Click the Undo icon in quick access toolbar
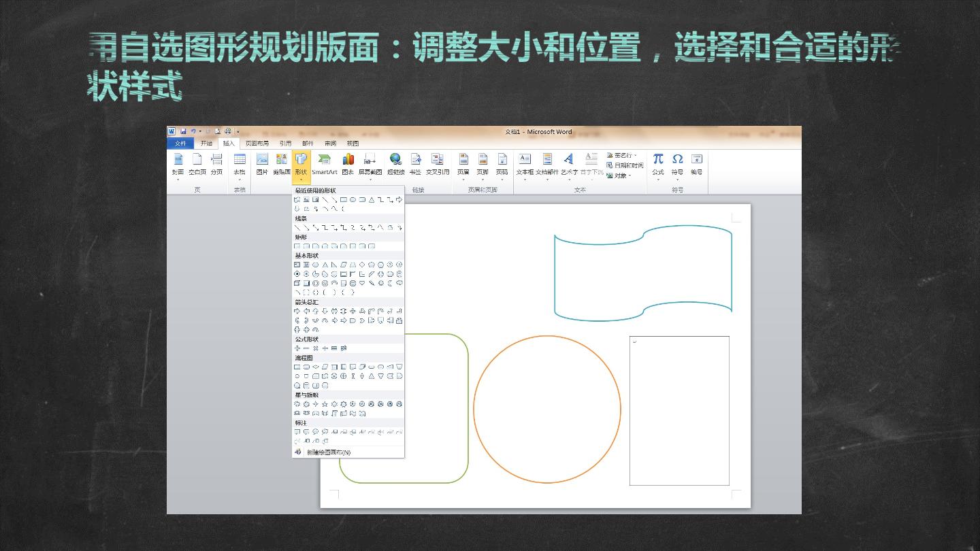980x551 pixels. coord(193,131)
